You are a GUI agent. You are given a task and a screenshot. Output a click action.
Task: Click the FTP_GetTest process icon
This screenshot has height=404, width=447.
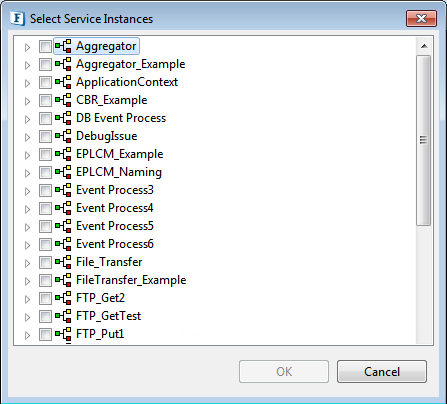63,316
